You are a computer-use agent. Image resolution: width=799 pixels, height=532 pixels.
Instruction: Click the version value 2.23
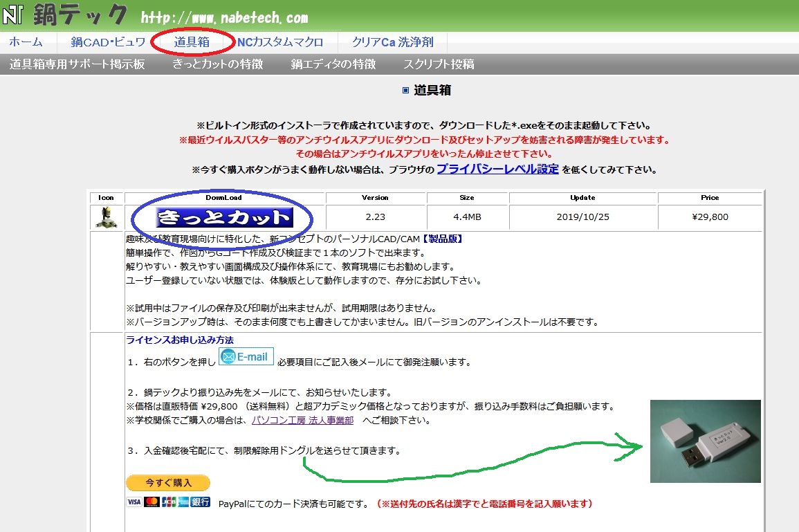[x=376, y=217]
